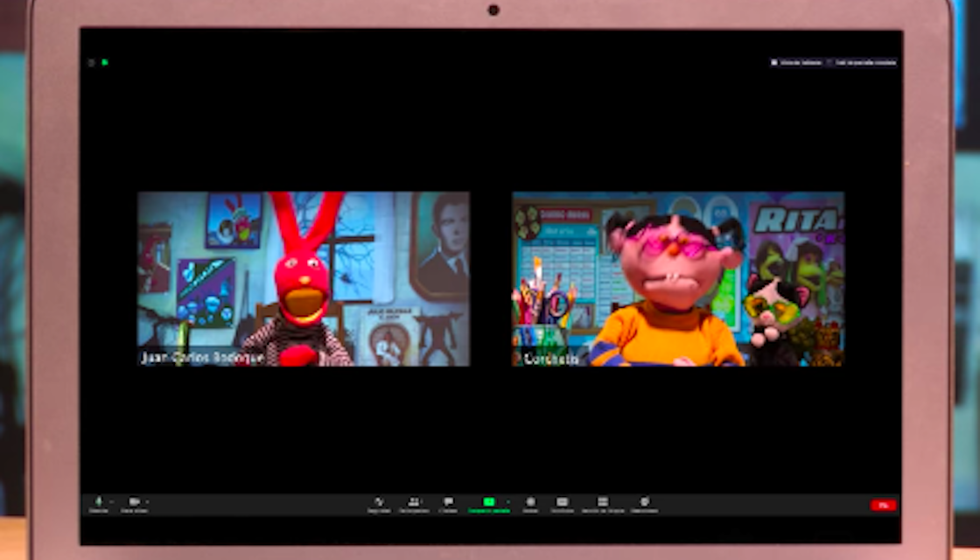Select Juan Carlos Bodoque's video tile

(x=303, y=278)
